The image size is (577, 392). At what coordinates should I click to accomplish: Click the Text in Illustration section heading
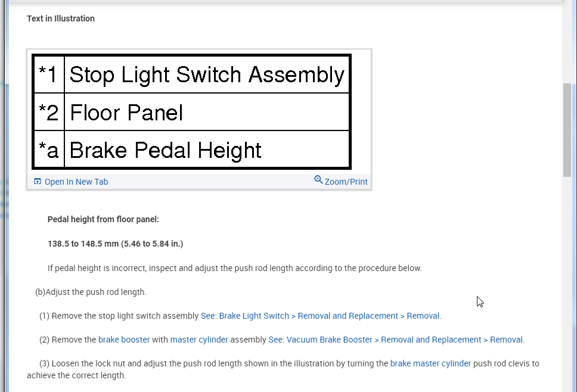pyautogui.click(x=60, y=18)
